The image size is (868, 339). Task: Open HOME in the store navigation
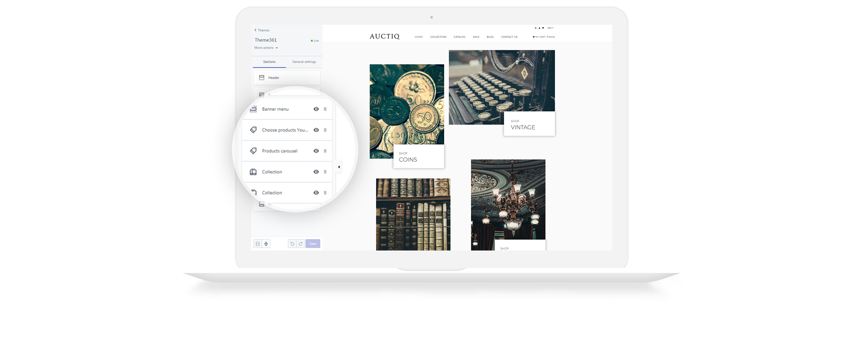(x=419, y=37)
